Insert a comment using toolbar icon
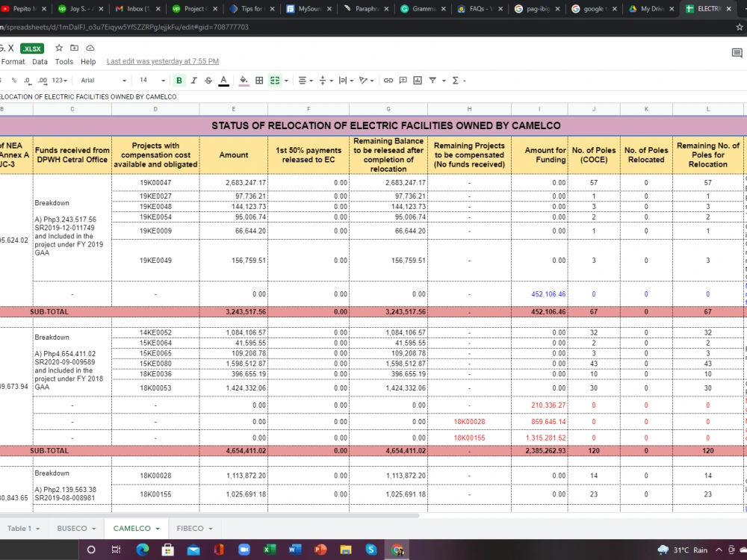747x560 pixels. pyautogui.click(x=403, y=81)
